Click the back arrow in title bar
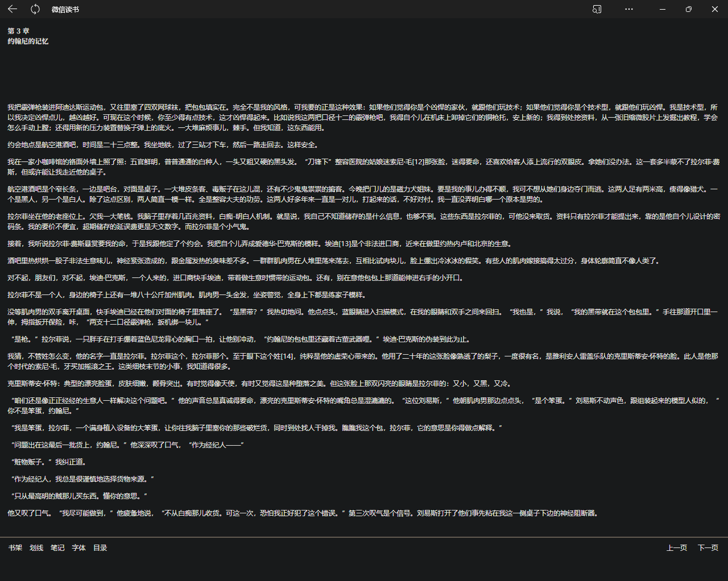 pos(13,9)
